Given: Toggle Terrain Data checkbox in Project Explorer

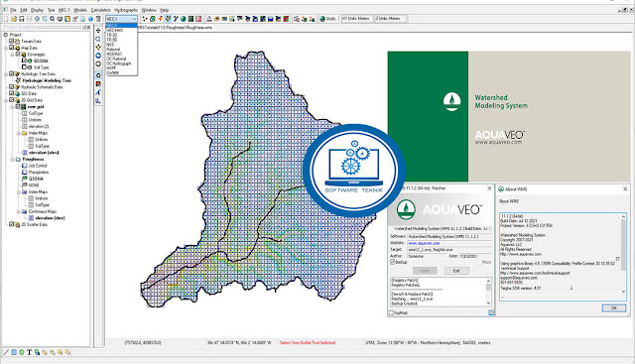Looking at the screenshot, I should [12, 42].
